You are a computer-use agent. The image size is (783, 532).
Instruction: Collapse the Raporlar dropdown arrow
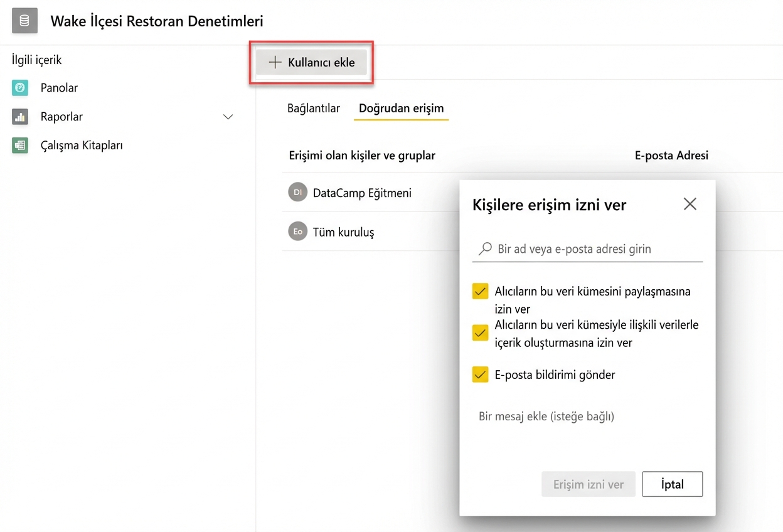[x=228, y=117]
